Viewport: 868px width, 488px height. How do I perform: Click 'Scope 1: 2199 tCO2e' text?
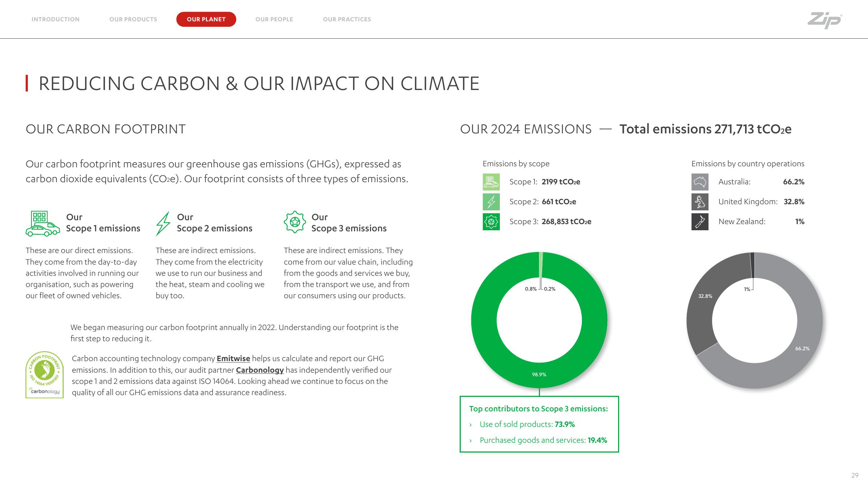[x=545, y=182]
